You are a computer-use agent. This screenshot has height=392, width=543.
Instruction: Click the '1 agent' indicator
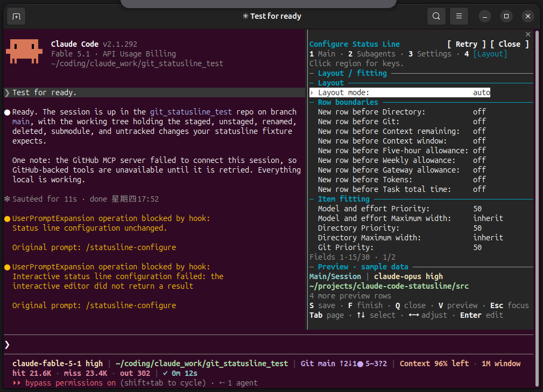pos(238,383)
